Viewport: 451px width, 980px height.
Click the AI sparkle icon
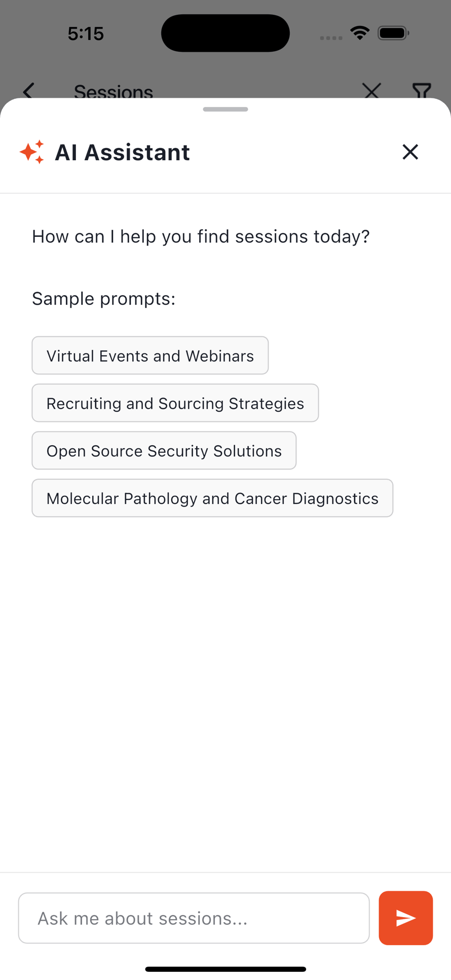point(32,152)
